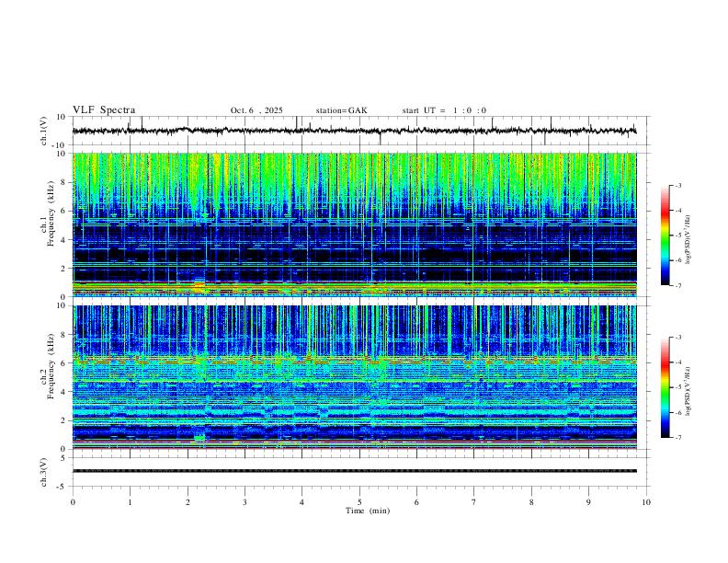Click the lower colorbar "log(PSD)(V²/Hz)" label
Screen dimensions: 728x563
tap(688, 391)
